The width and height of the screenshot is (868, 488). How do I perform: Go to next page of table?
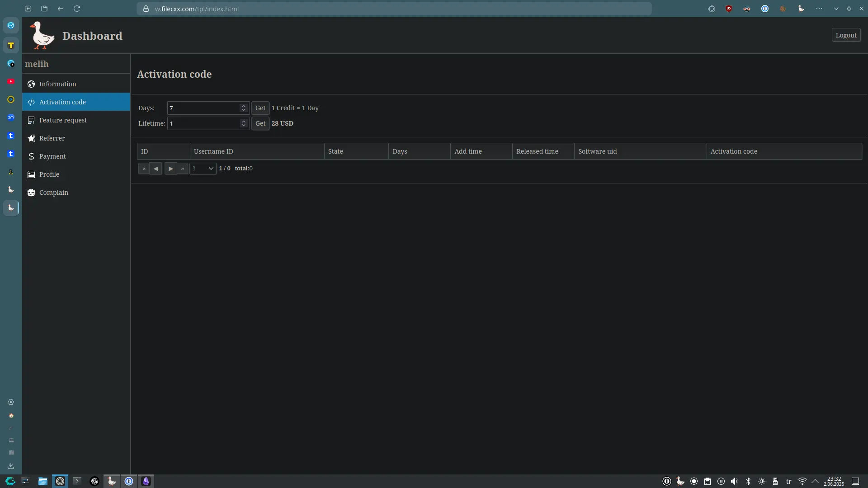[170, 169]
